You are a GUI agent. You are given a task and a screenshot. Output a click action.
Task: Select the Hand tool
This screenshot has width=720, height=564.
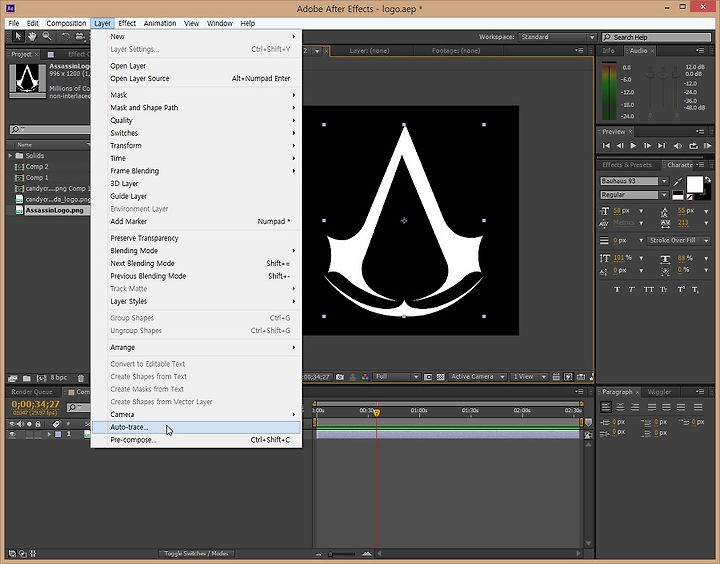point(32,36)
